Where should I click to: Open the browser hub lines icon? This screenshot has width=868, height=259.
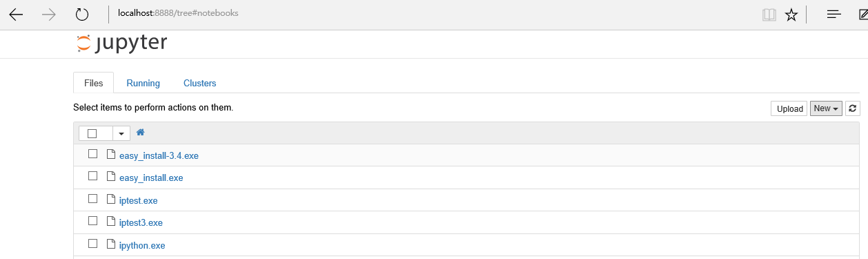click(x=834, y=14)
